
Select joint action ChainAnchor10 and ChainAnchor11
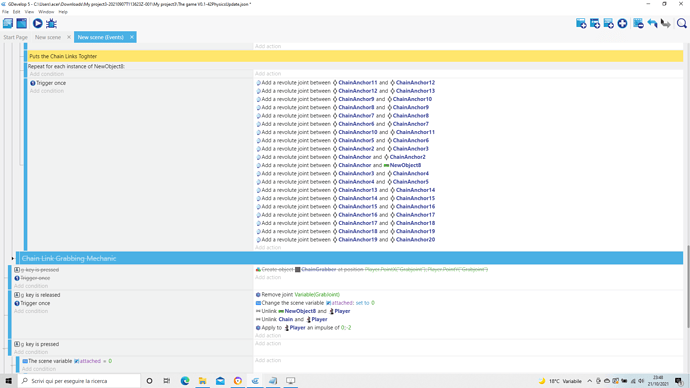click(345, 132)
